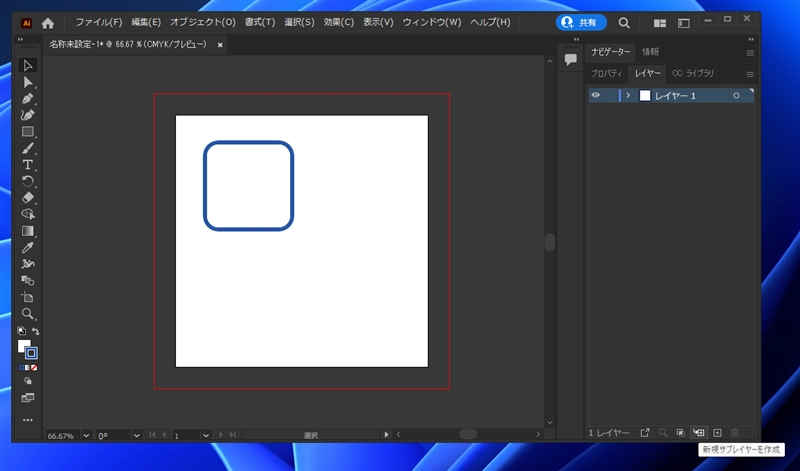Click the Fill color swatch
Viewport: 800px width, 471px height.
pyautogui.click(x=23, y=346)
